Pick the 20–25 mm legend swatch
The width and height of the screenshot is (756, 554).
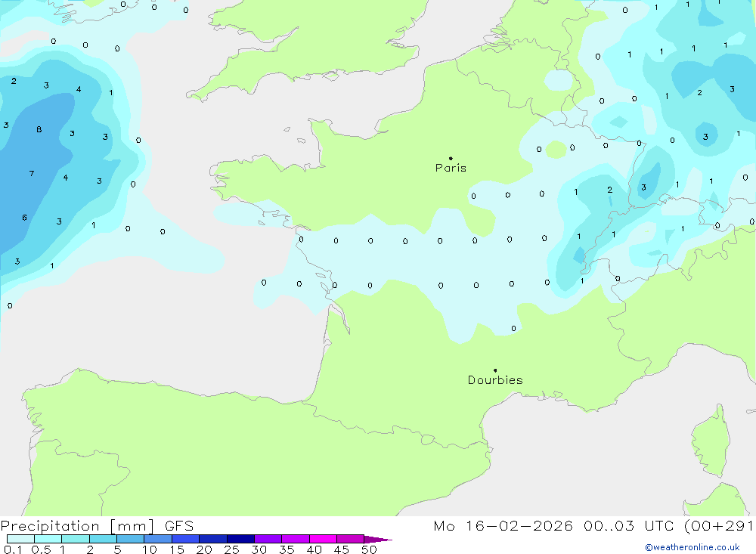[x=213, y=539]
